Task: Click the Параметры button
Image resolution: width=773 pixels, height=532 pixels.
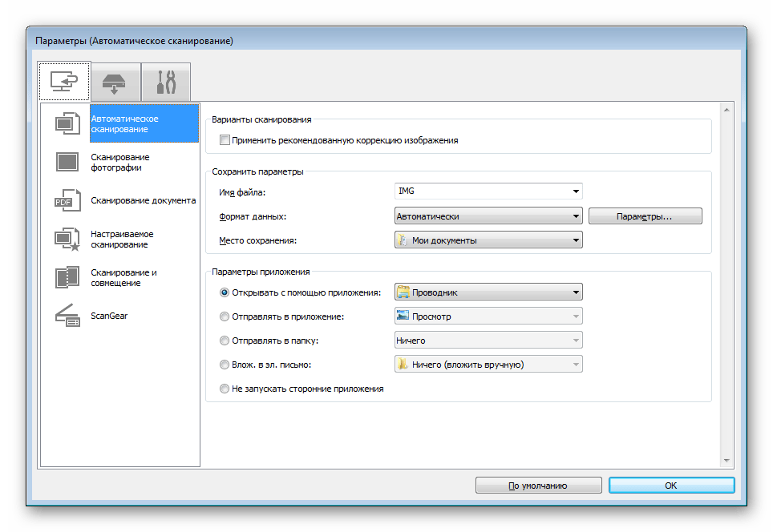Action: tap(646, 216)
